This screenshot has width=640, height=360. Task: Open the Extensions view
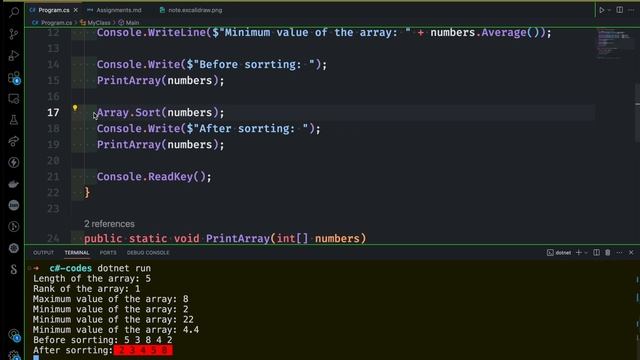[13, 77]
